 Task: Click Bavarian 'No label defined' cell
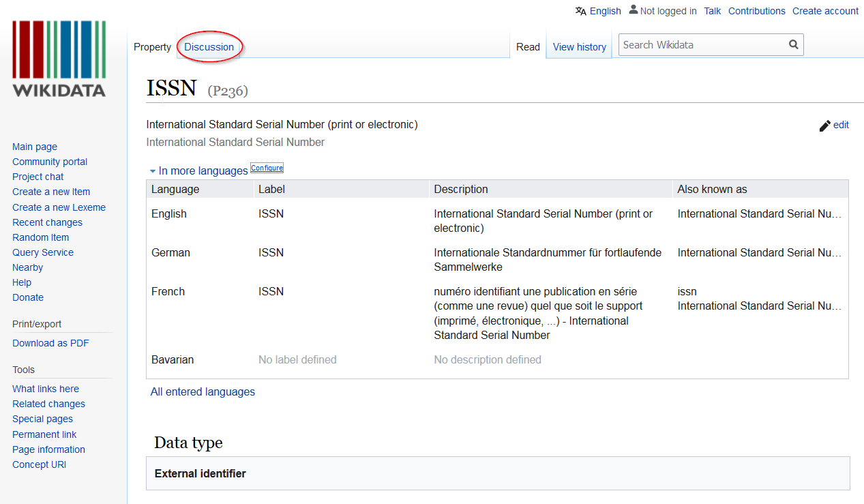pyautogui.click(x=297, y=360)
